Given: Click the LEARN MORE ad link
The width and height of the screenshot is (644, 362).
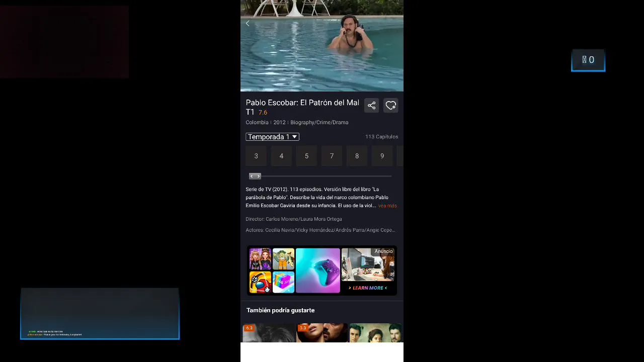Looking at the screenshot, I should [x=368, y=288].
